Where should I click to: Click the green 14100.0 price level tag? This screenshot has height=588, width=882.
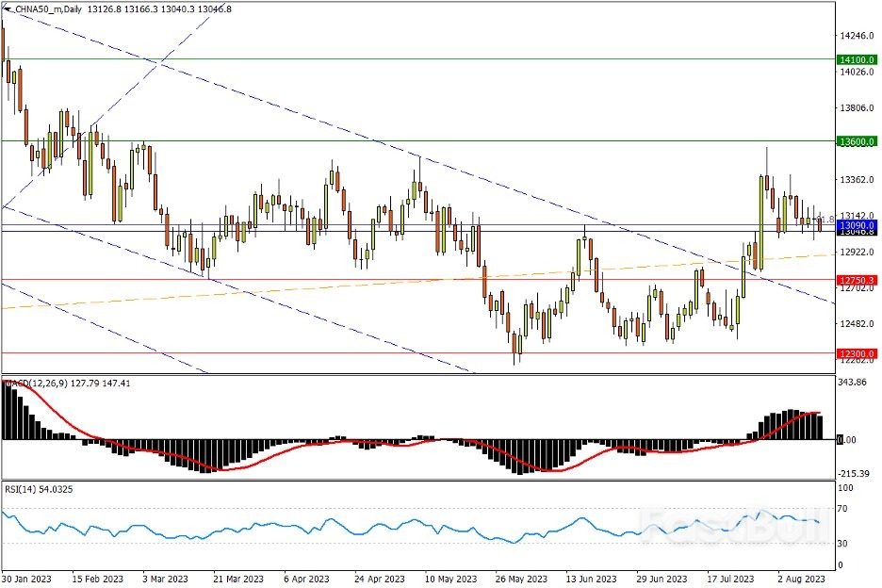857,59
